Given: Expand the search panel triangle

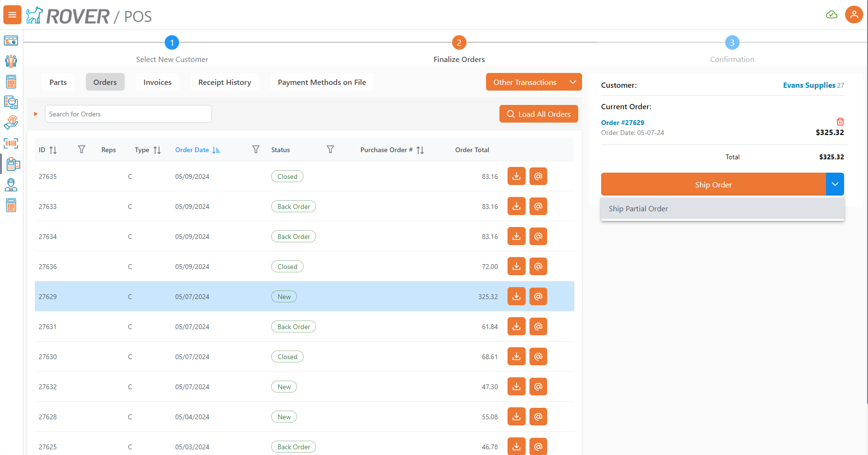Looking at the screenshot, I should 36,114.
